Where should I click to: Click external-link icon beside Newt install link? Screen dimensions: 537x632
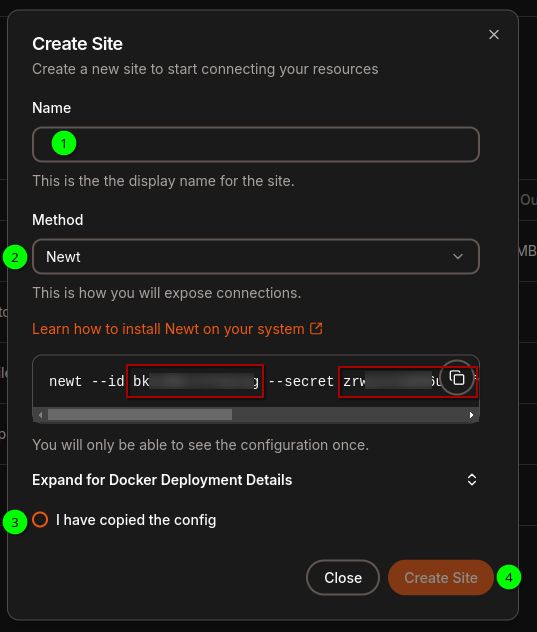click(316, 328)
